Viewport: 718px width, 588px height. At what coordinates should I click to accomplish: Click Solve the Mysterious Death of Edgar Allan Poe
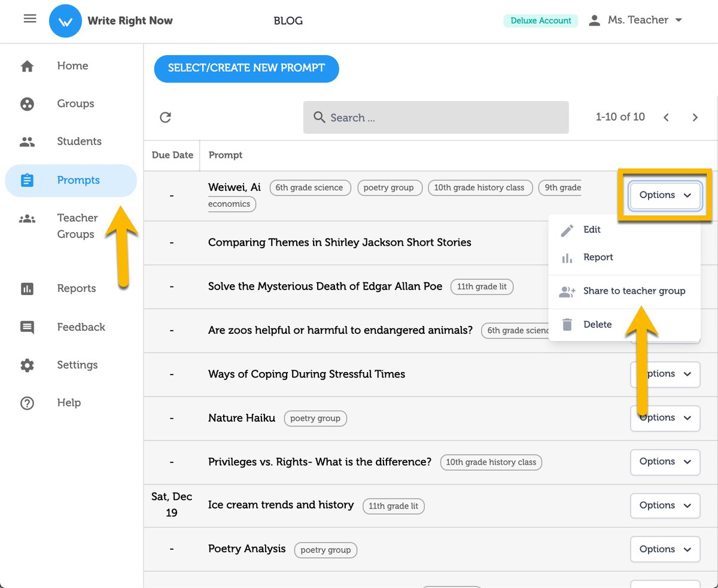[x=325, y=287]
